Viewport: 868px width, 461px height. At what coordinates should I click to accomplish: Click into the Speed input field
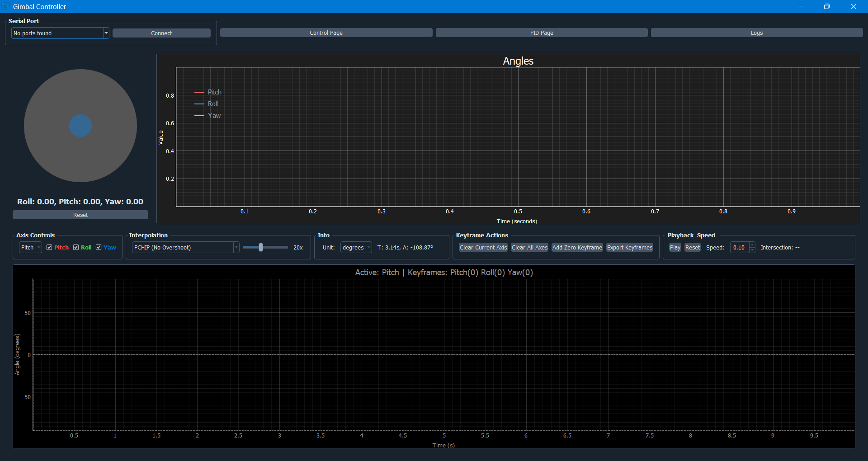(739, 247)
